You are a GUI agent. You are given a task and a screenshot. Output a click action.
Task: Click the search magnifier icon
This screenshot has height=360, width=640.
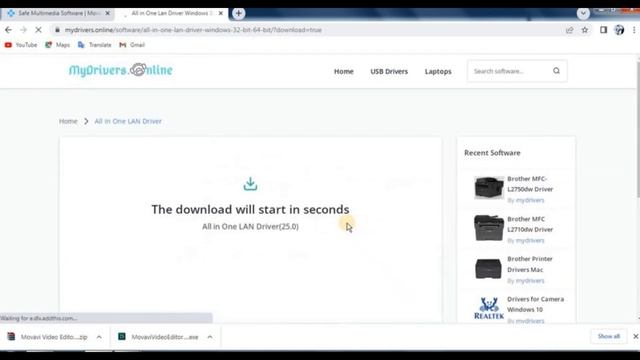click(556, 71)
